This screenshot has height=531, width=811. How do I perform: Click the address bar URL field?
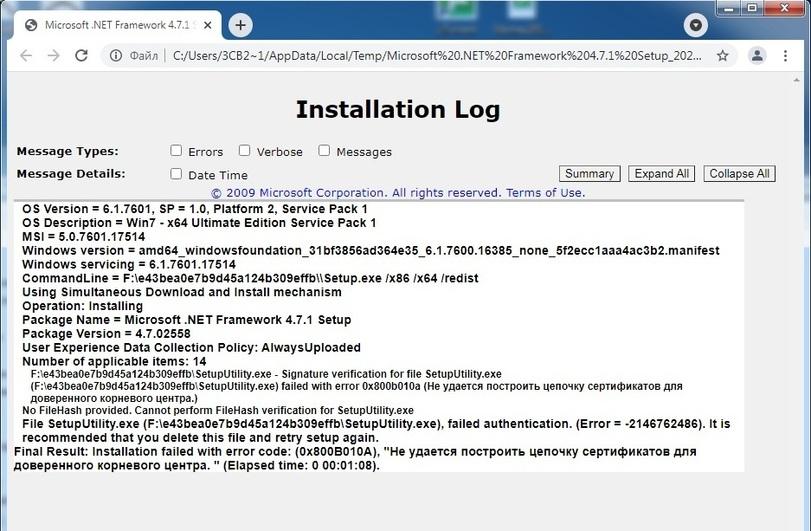[x=437, y=55]
